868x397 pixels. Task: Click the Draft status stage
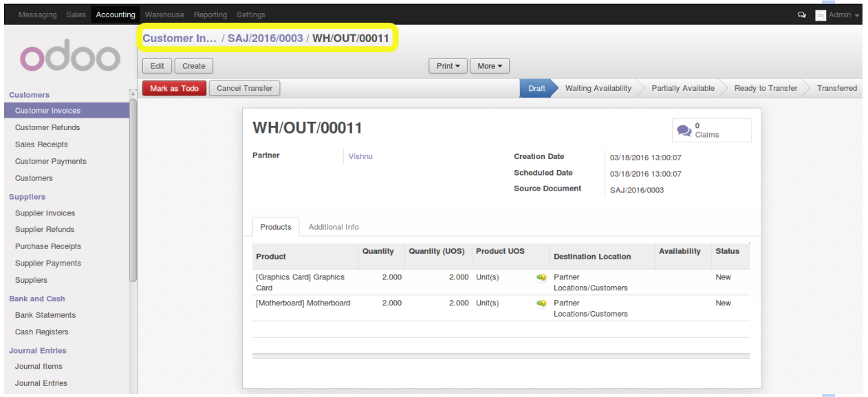point(536,88)
